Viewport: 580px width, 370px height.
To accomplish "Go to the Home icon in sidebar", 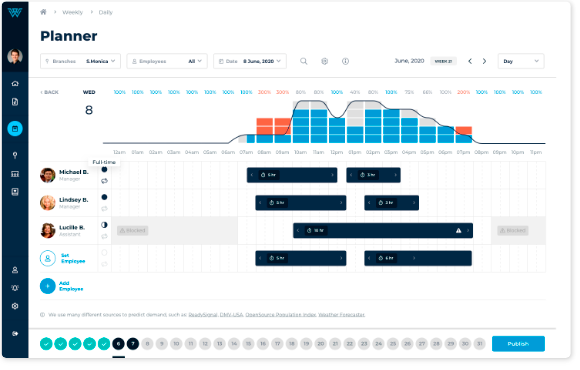I will 15,84.
